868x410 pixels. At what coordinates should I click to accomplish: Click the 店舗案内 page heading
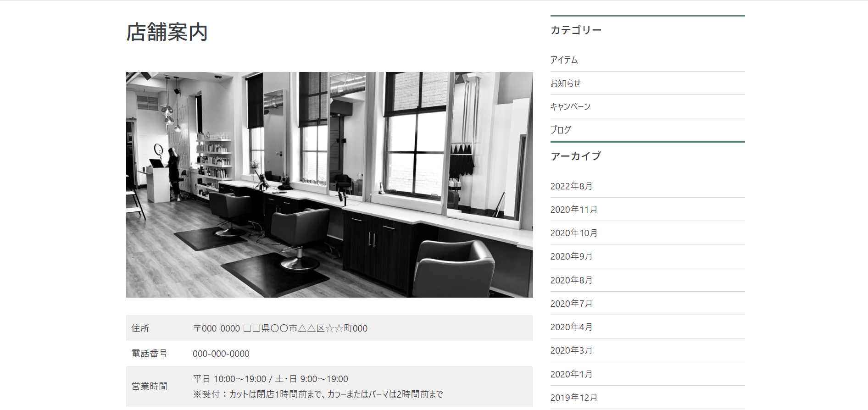click(167, 33)
